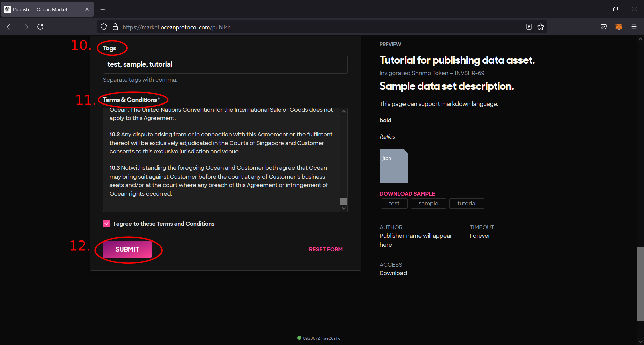
Task: Reload the Ocean Market page
Action: coord(40,27)
